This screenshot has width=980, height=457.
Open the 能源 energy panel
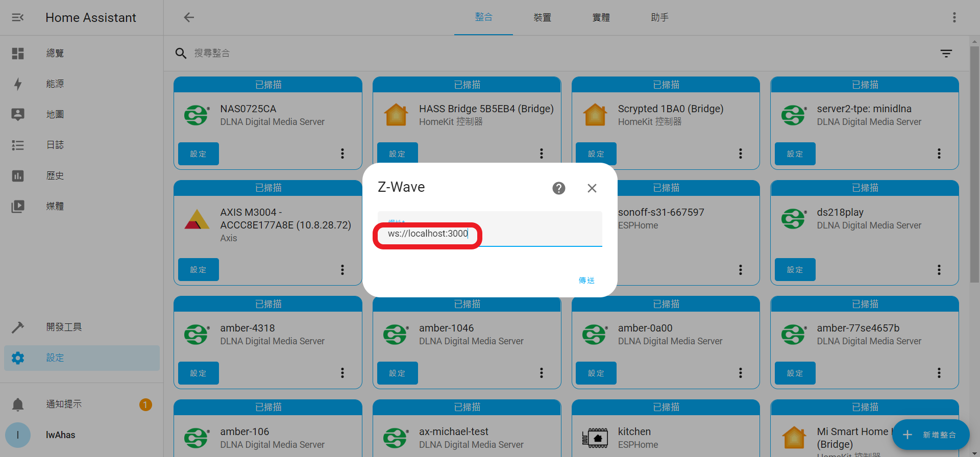tap(82, 84)
